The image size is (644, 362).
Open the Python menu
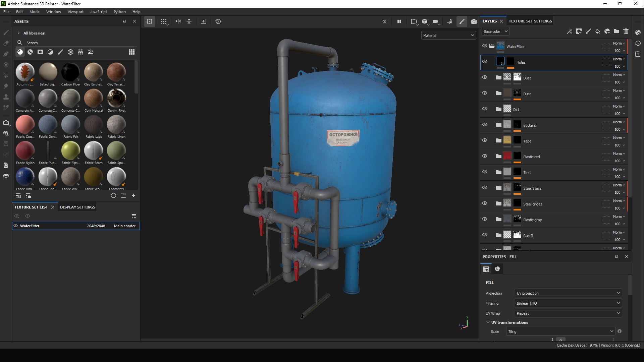119,12
